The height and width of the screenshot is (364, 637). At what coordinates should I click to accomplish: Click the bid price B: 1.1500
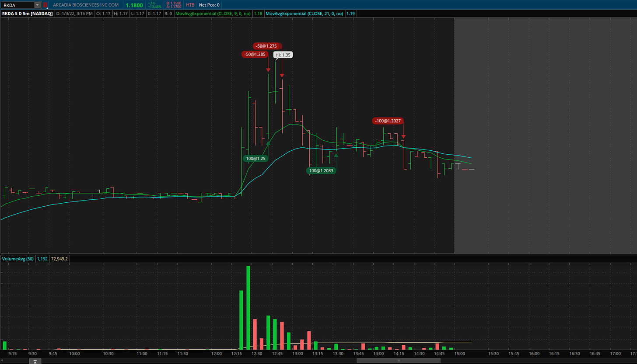pos(174,3)
